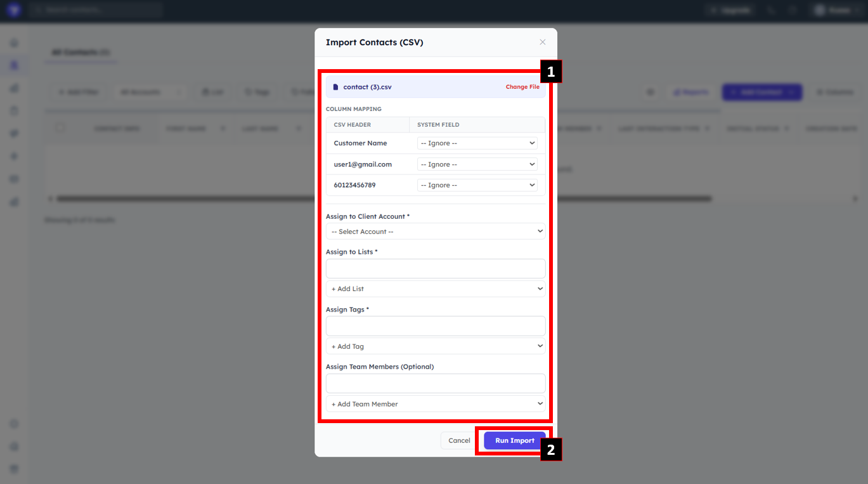The image size is (868, 484).
Task: Switch to the All Contacts tab
Action: tap(81, 52)
